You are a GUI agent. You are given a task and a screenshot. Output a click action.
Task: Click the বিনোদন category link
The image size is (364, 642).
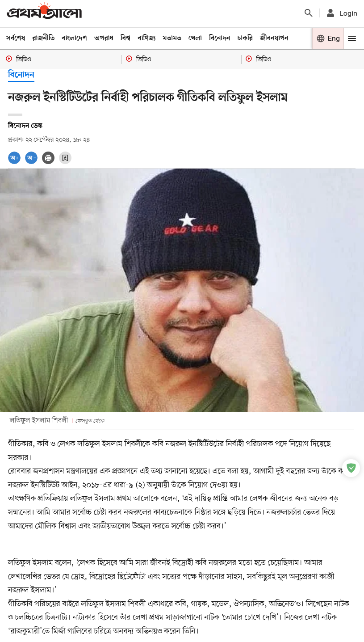click(21, 75)
